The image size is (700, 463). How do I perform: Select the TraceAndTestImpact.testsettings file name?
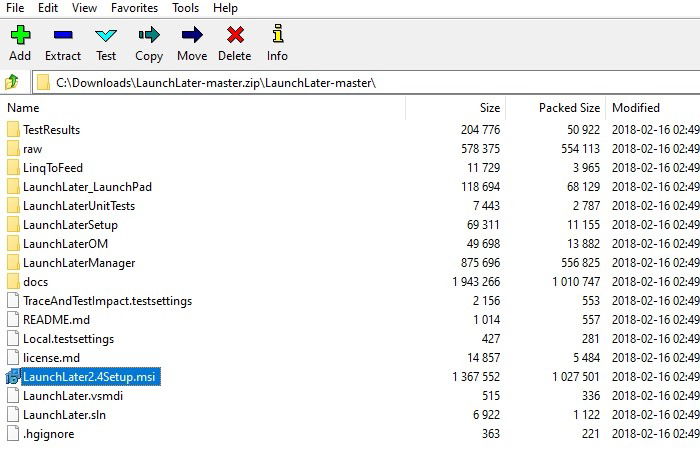pyautogui.click(x=108, y=300)
